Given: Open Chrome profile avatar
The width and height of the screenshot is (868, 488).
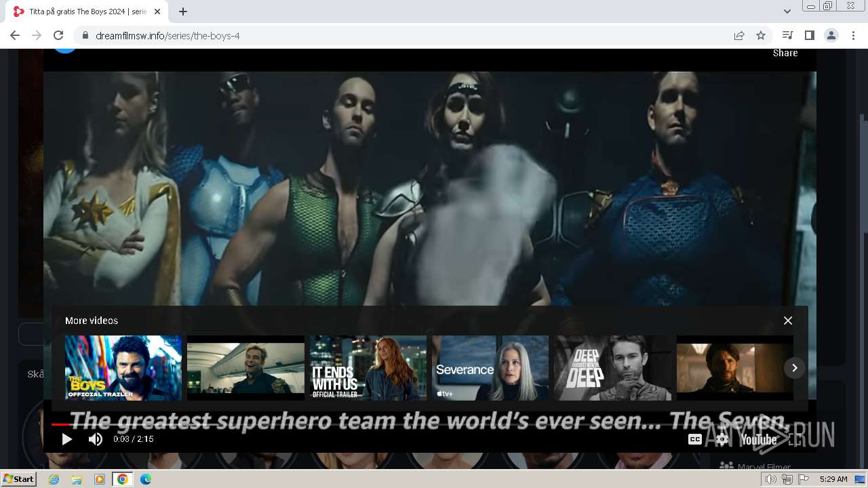Looking at the screenshot, I should pos(831,35).
